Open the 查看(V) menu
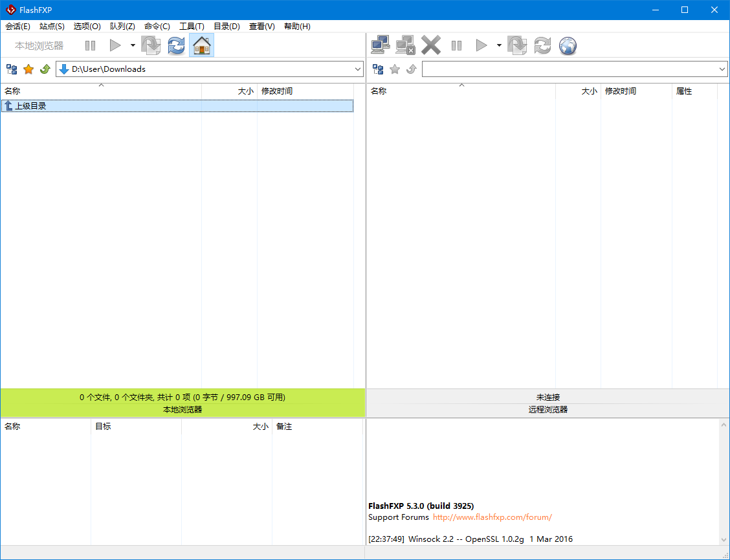Image resolution: width=730 pixels, height=560 pixels. [261, 27]
